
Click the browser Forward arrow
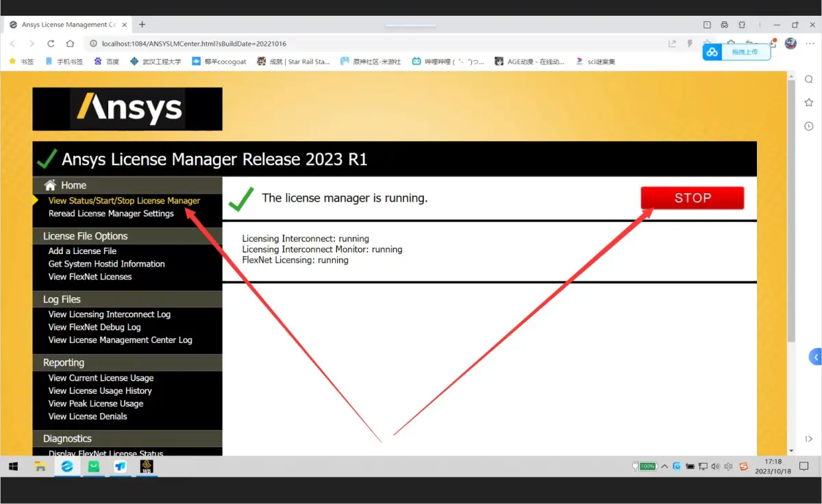pos(32,43)
